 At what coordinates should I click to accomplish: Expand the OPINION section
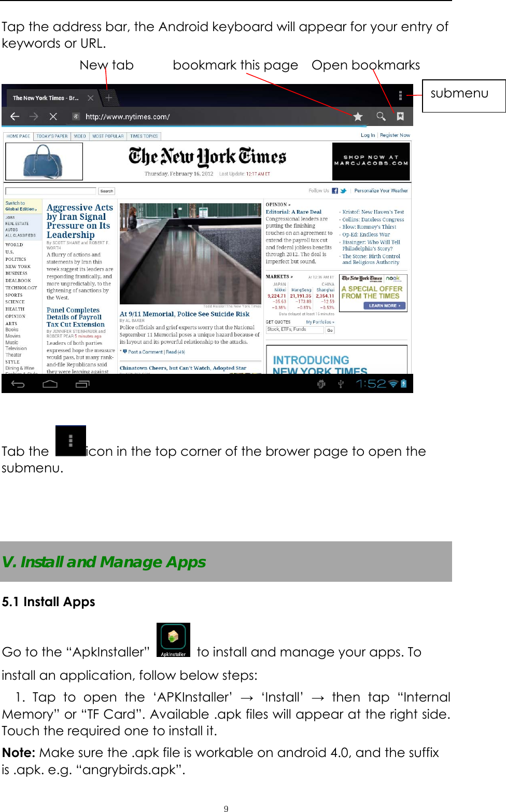pos(277,205)
